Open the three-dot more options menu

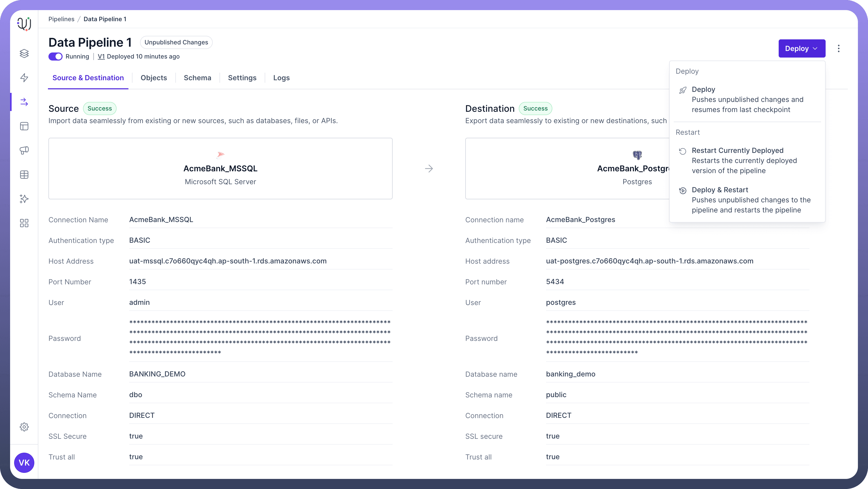click(838, 48)
